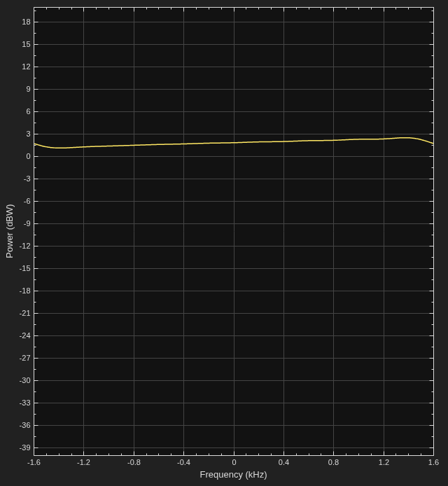Click the 0 tick label on frequency axis

pos(234,462)
